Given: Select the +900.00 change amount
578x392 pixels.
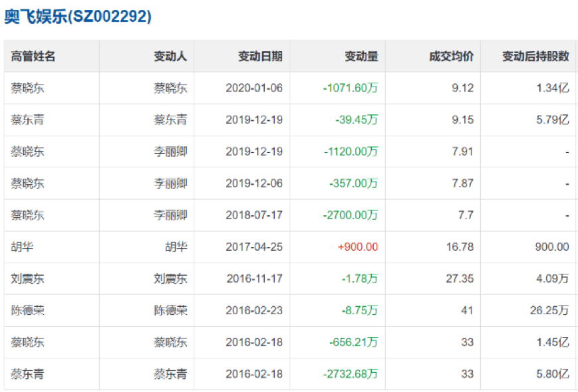Looking at the screenshot, I should [358, 246].
